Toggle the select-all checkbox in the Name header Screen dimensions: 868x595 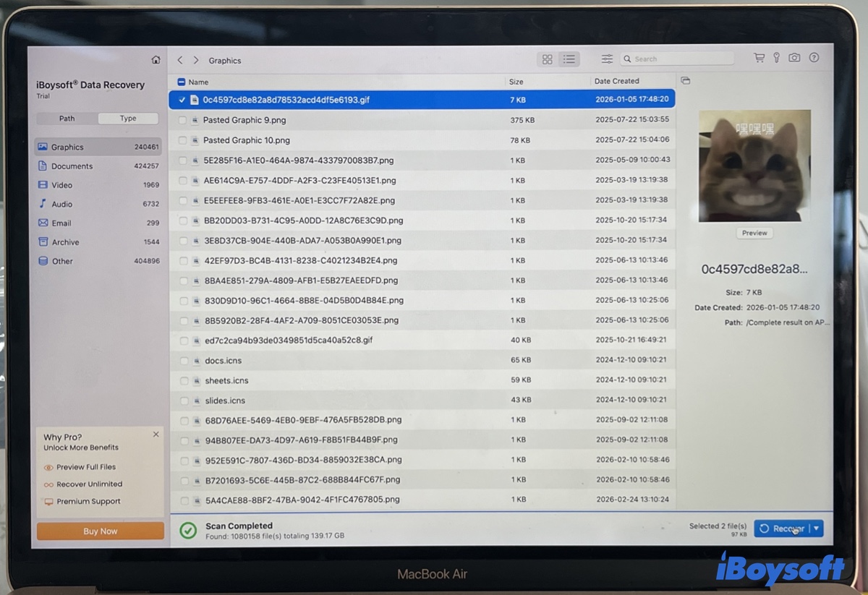pos(183,82)
